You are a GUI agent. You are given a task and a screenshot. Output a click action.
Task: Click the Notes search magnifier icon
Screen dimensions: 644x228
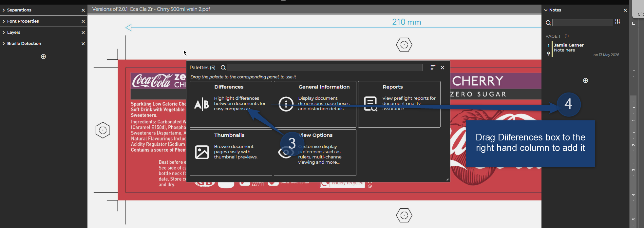coord(548,23)
